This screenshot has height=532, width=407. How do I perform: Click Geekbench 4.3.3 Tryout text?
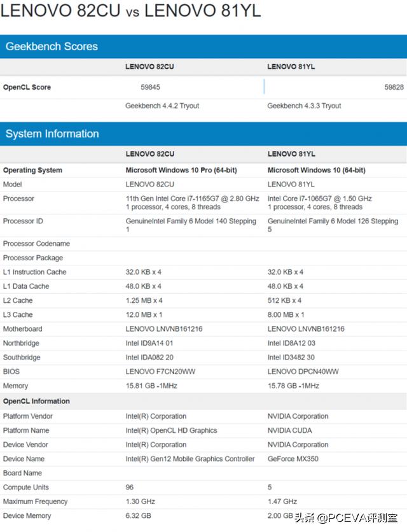tap(304, 106)
